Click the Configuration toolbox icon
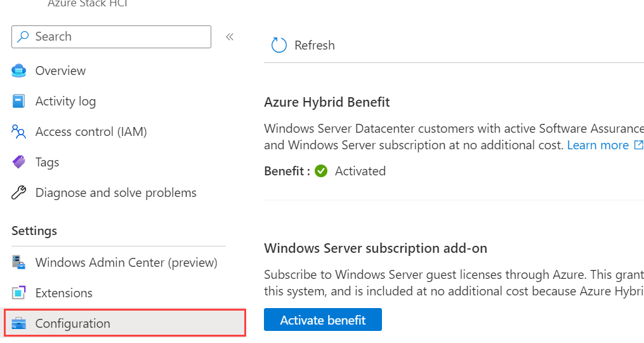This screenshot has width=644, height=343. point(19,323)
